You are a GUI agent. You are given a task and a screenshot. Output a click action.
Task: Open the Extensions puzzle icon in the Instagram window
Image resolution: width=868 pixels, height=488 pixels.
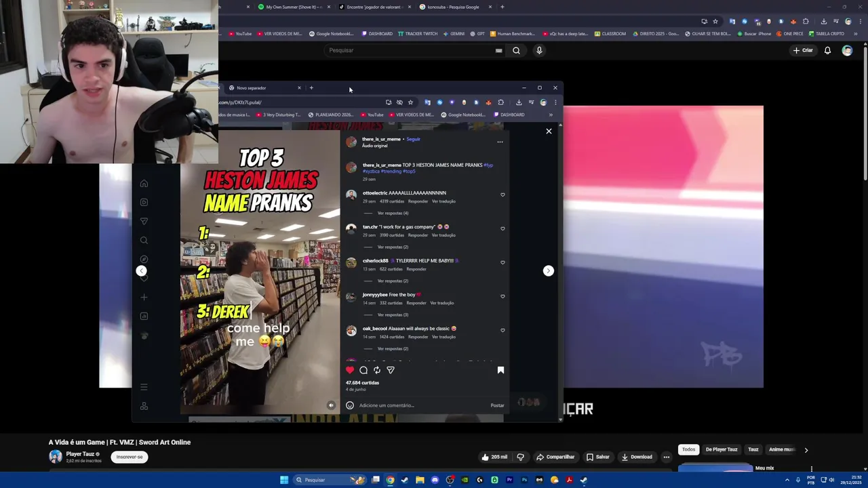(x=500, y=102)
